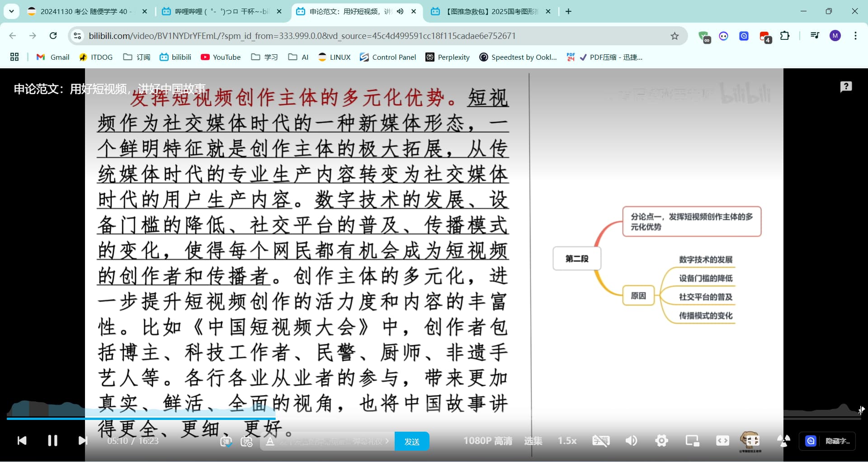The width and height of the screenshot is (868, 462).
Task: Open the player settings gear
Action: (661, 441)
